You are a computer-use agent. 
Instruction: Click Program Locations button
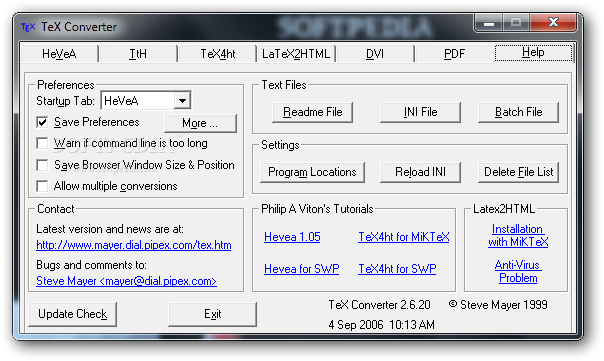pyautogui.click(x=312, y=172)
